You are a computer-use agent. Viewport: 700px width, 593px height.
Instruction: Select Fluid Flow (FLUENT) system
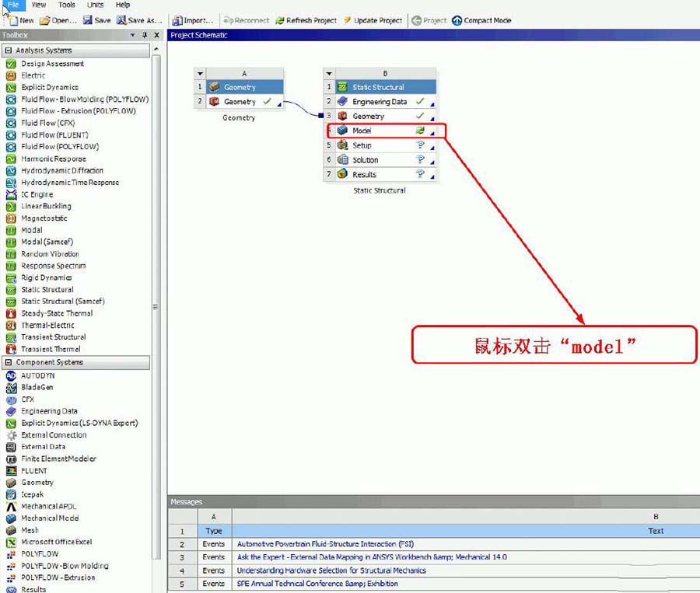[x=54, y=134]
